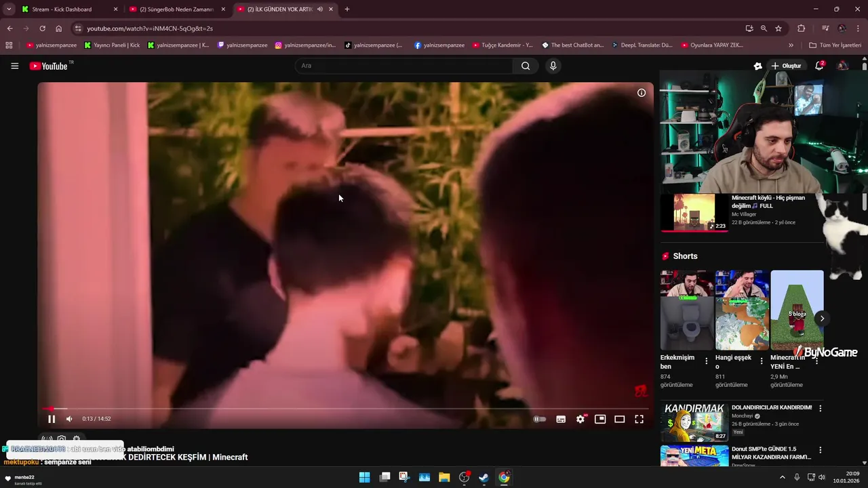
Task: Open options for Erkekmişim ben short
Action: (707, 361)
